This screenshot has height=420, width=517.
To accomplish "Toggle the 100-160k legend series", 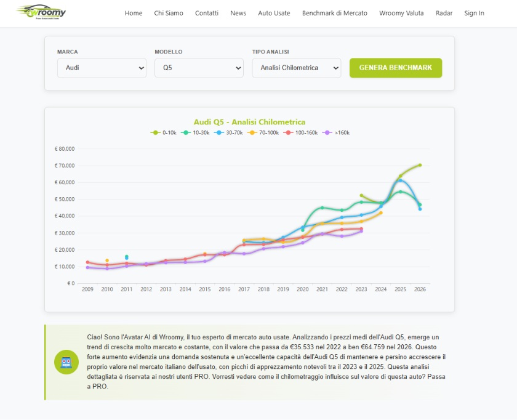I will coord(300,132).
